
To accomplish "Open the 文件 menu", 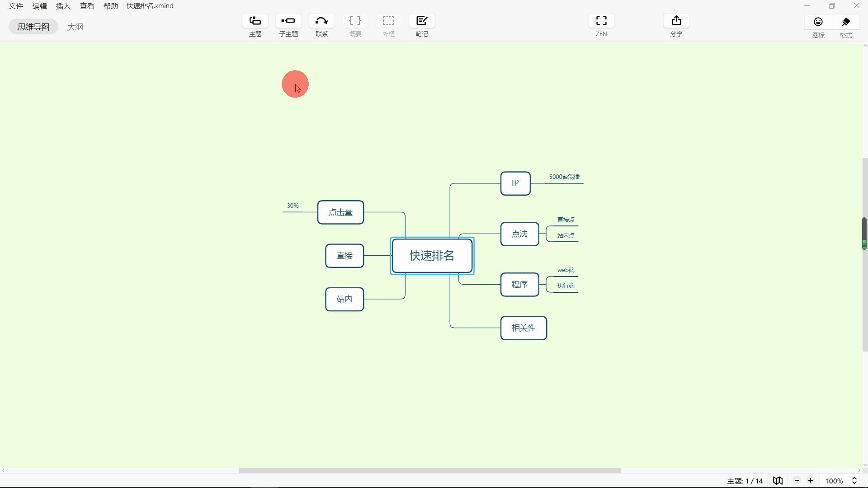I will 16,6.
